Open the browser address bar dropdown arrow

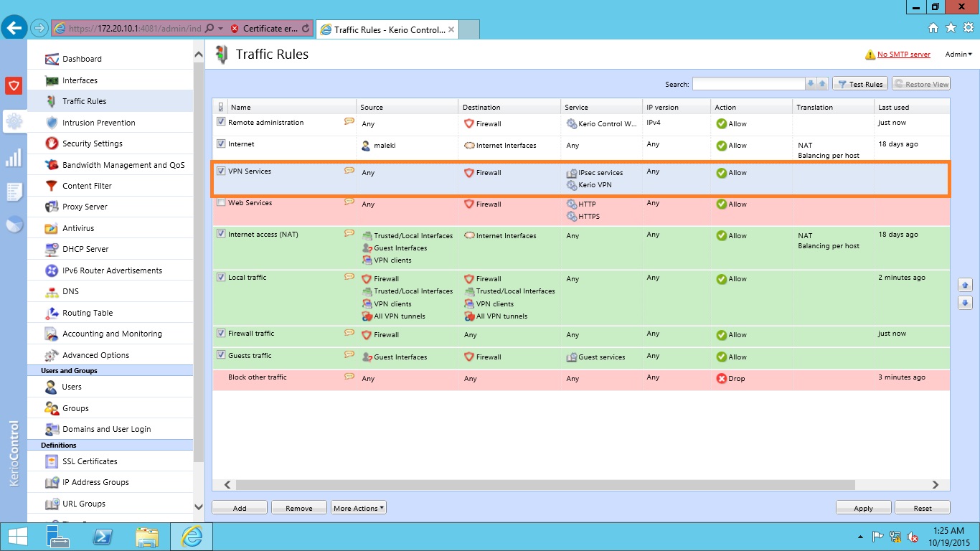(220, 29)
